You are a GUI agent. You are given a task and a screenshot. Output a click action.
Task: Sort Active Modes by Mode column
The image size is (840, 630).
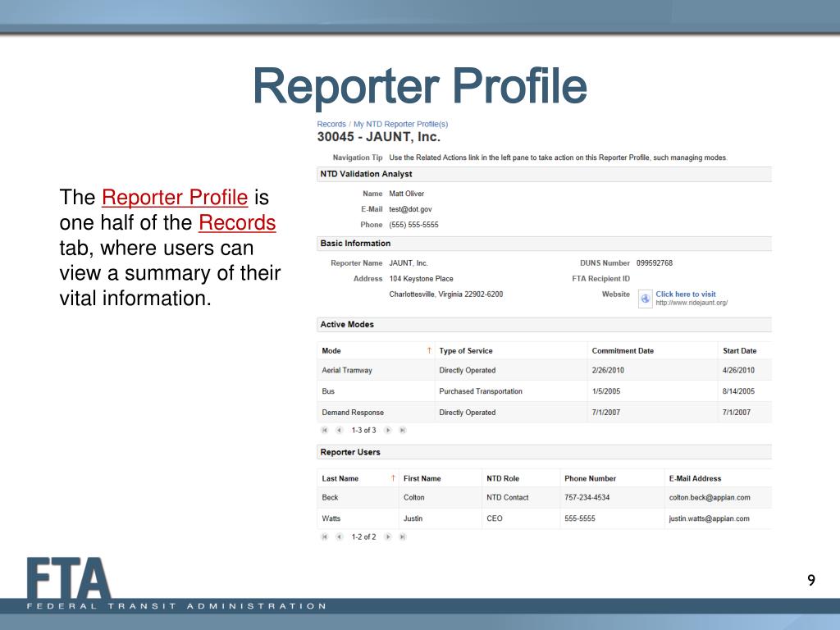point(376,351)
